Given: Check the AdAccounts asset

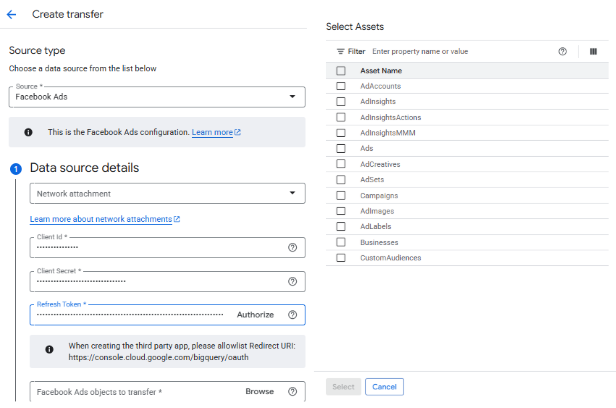Looking at the screenshot, I should click(x=341, y=86).
